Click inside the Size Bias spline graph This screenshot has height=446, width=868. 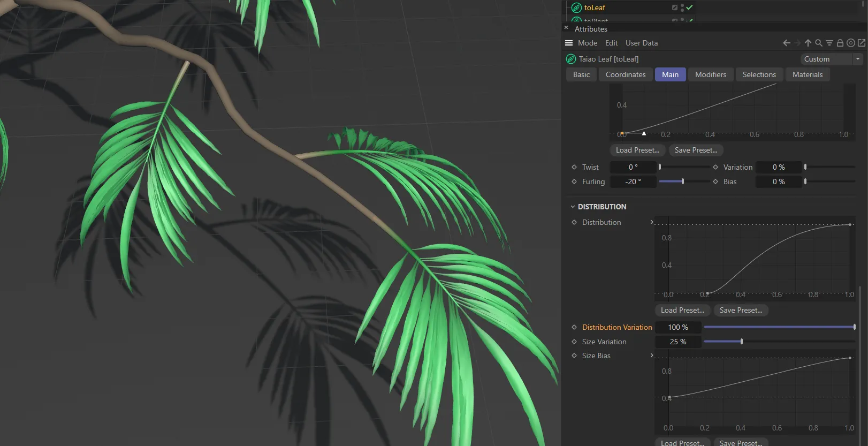pyautogui.click(x=755, y=392)
